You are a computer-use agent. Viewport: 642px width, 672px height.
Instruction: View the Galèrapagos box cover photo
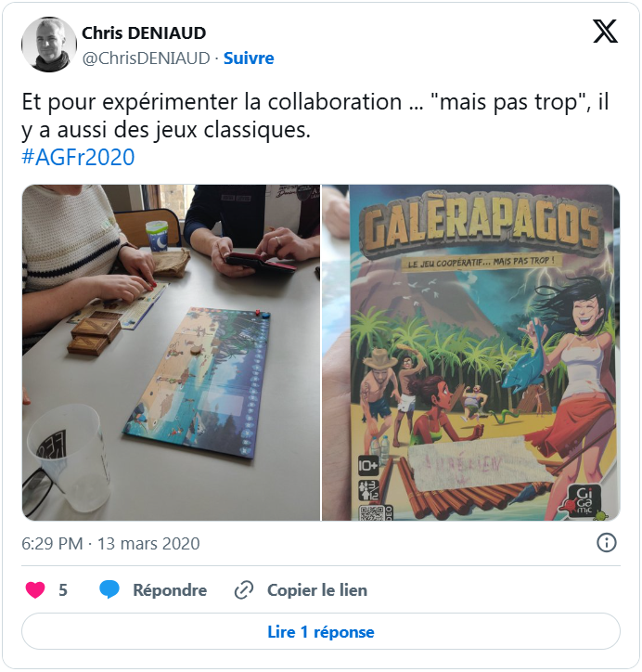tap(471, 353)
